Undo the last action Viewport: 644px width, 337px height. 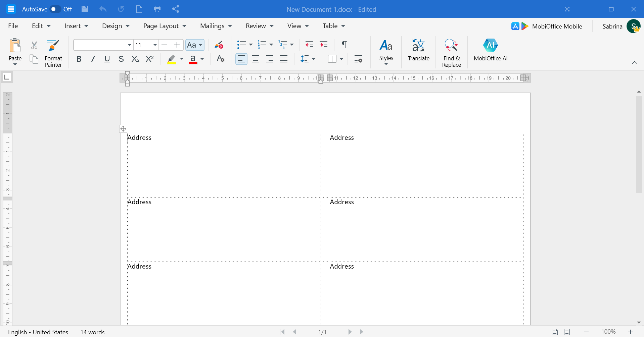click(x=103, y=9)
